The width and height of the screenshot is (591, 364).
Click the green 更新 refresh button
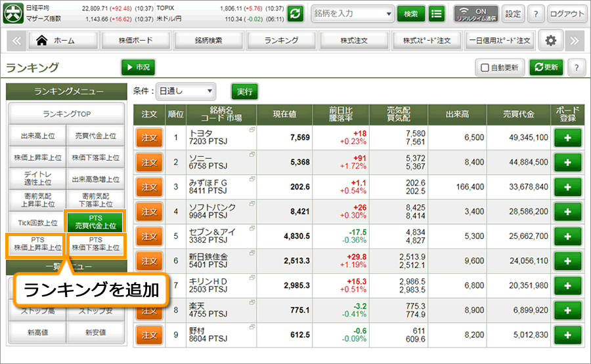tap(546, 68)
